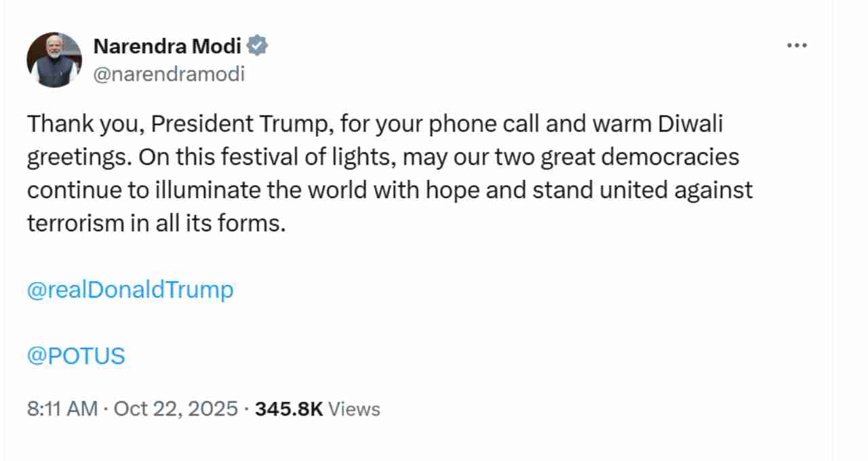Click the blue verified badge
868x461 pixels.
[x=258, y=46]
